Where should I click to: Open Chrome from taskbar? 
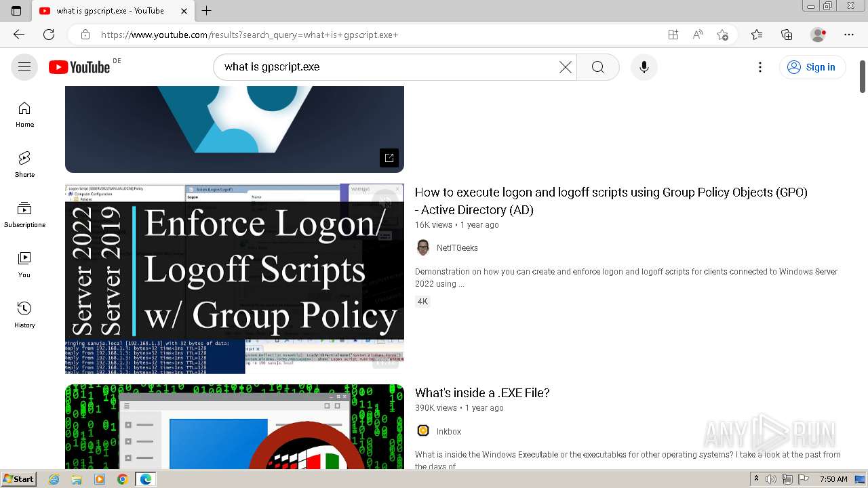click(122, 479)
